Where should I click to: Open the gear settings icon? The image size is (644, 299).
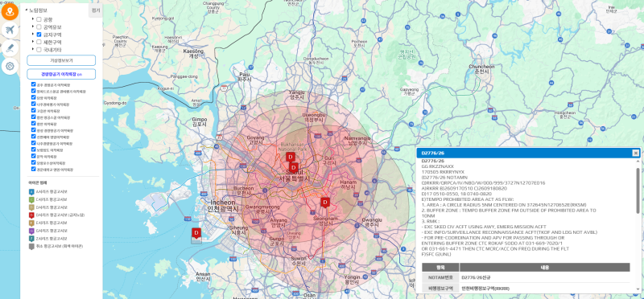pos(10,67)
